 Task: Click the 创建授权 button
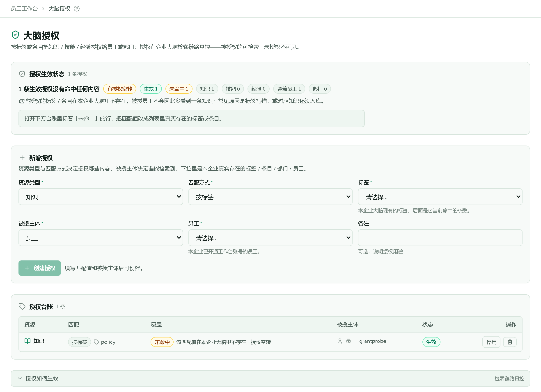[x=40, y=268]
